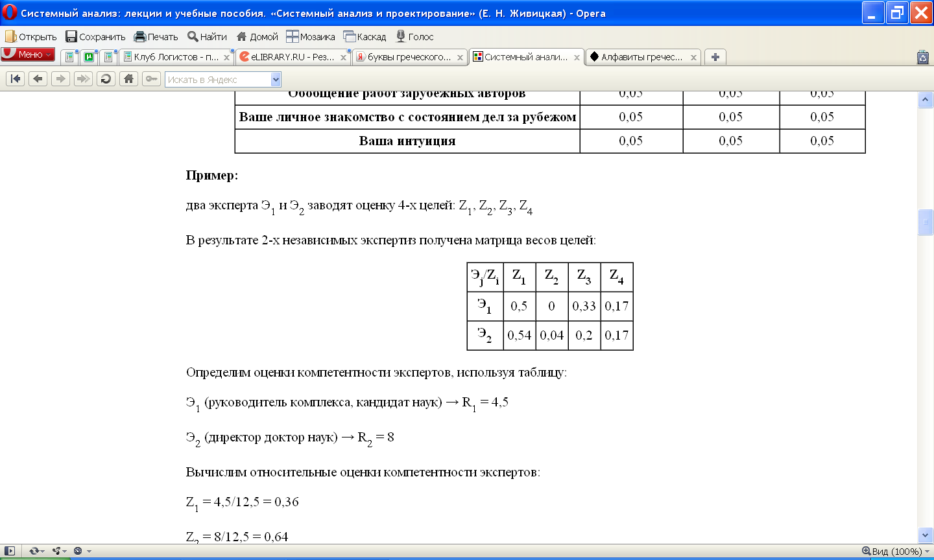Image resolution: width=934 pixels, height=560 pixels.
Task: Click the Пример: heading text
Action: [212, 176]
